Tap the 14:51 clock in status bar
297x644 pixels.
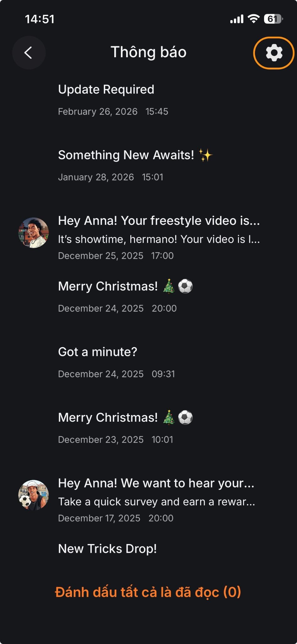click(x=40, y=19)
